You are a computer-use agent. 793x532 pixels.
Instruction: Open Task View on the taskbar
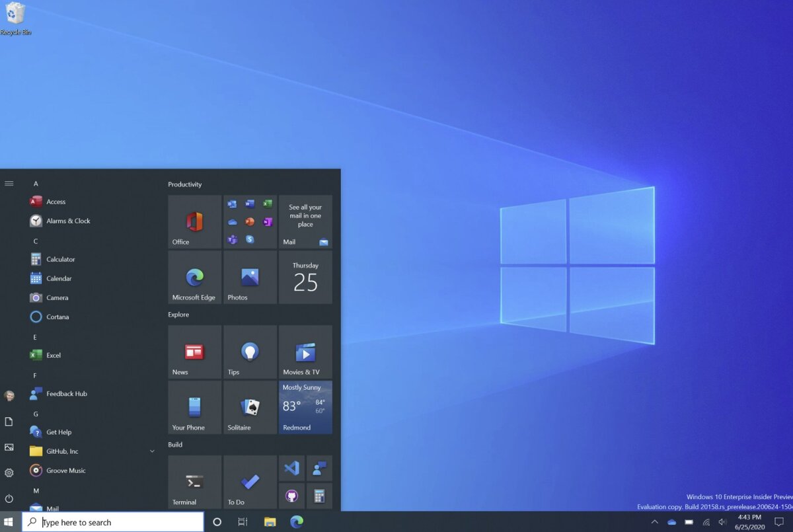tap(243, 522)
